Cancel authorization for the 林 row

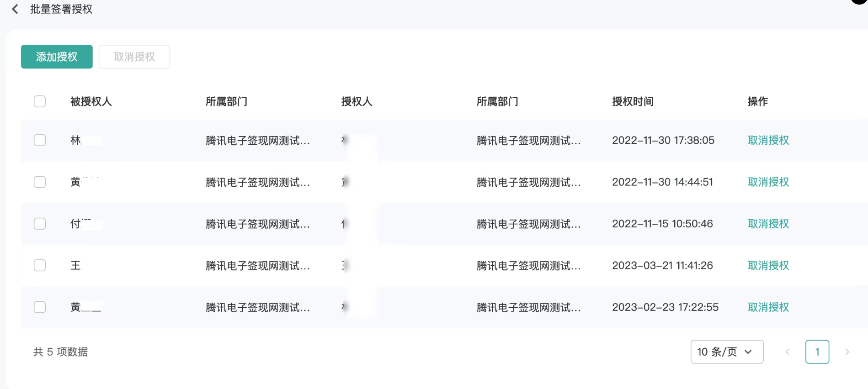[x=768, y=140]
